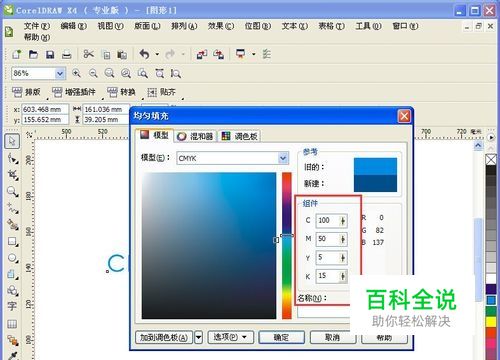Open the 位图 (Bitmaps) menu
The image size is (500, 360).
point(258,26)
